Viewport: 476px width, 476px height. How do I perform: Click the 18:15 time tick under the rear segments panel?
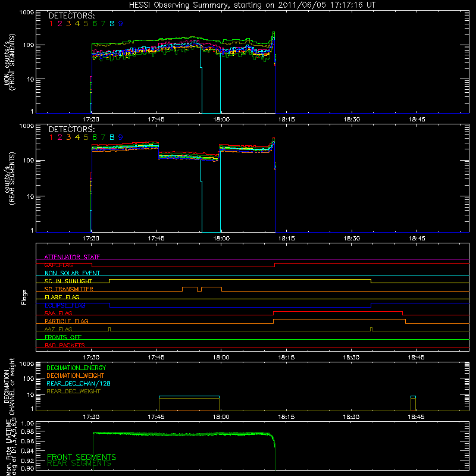pyautogui.click(x=287, y=239)
